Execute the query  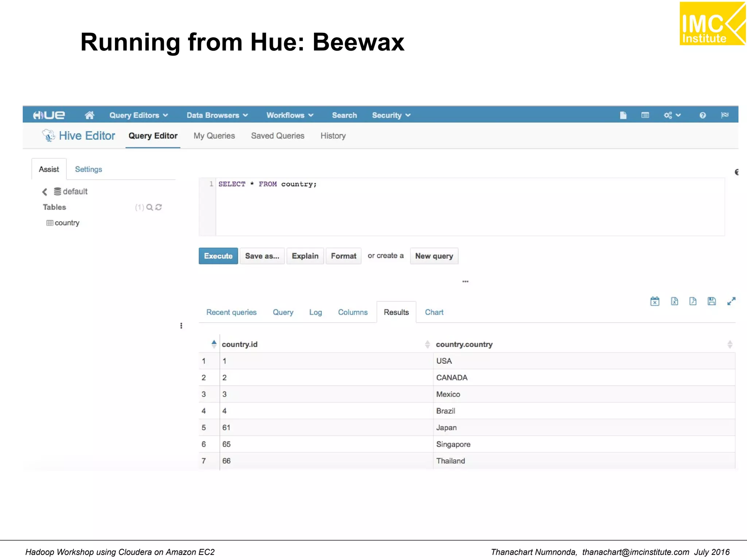tap(218, 256)
